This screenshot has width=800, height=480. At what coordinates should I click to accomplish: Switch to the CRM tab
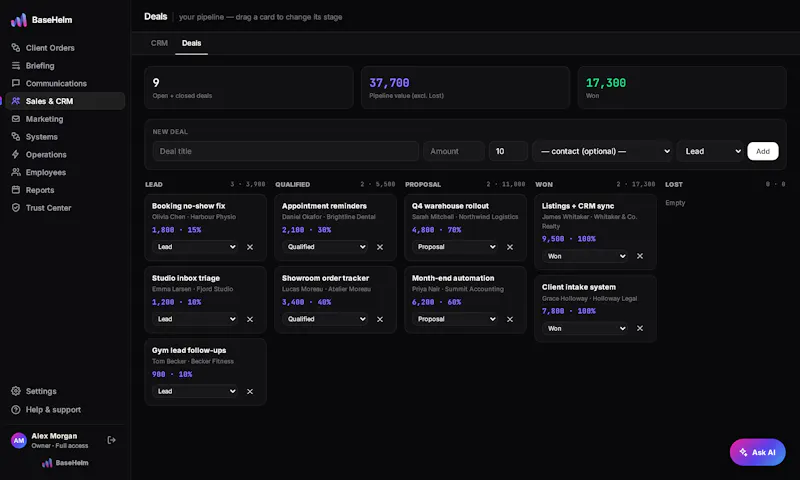pyautogui.click(x=159, y=43)
